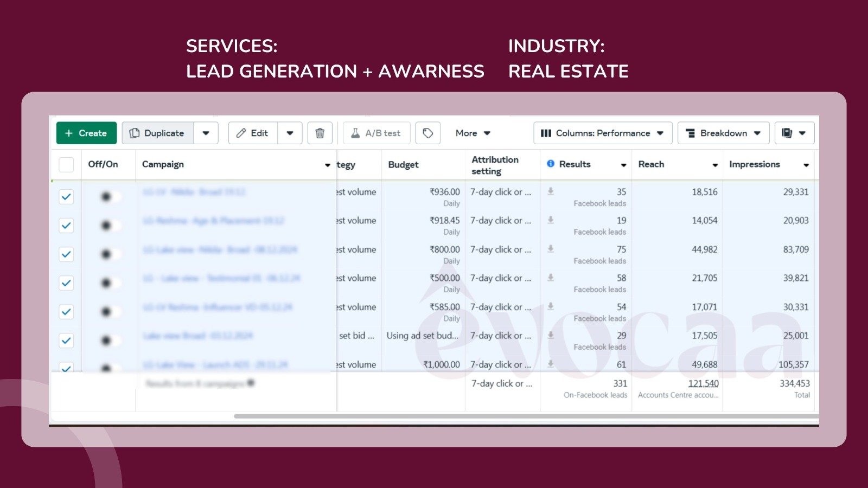Click the Edit button
The height and width of the screenshot is (488, 868).
click(x=253, y=133)
